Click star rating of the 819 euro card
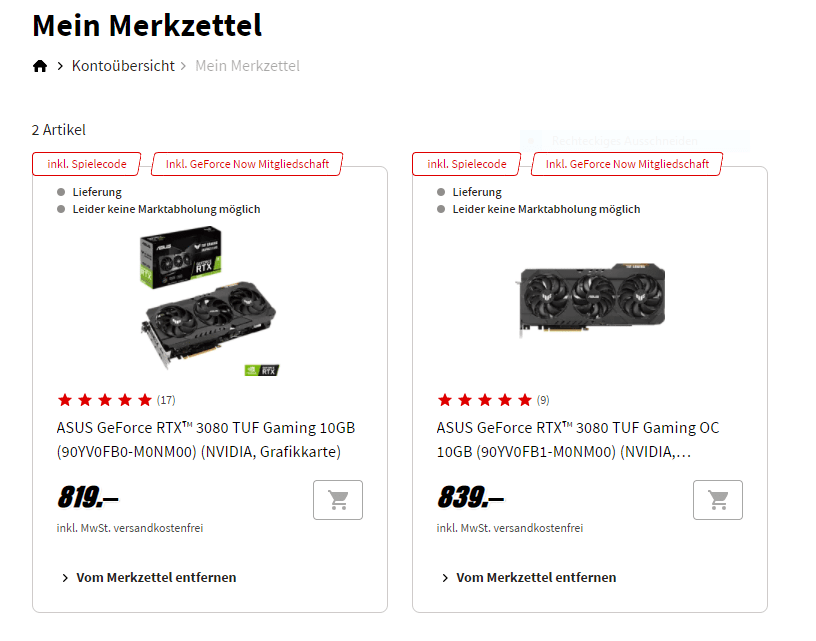Image resolution: width=816 pixels, height=641 pixels. click(x=105, y=400)
